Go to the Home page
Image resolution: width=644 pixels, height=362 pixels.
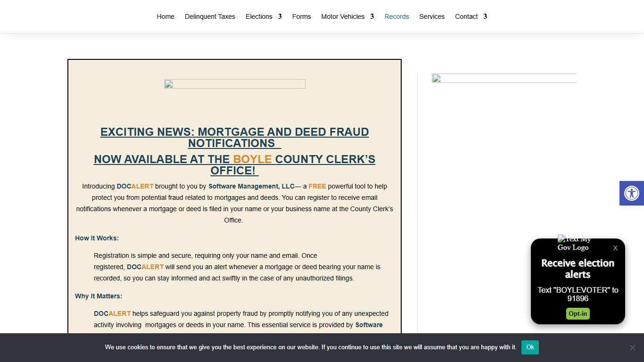(165, 16)
